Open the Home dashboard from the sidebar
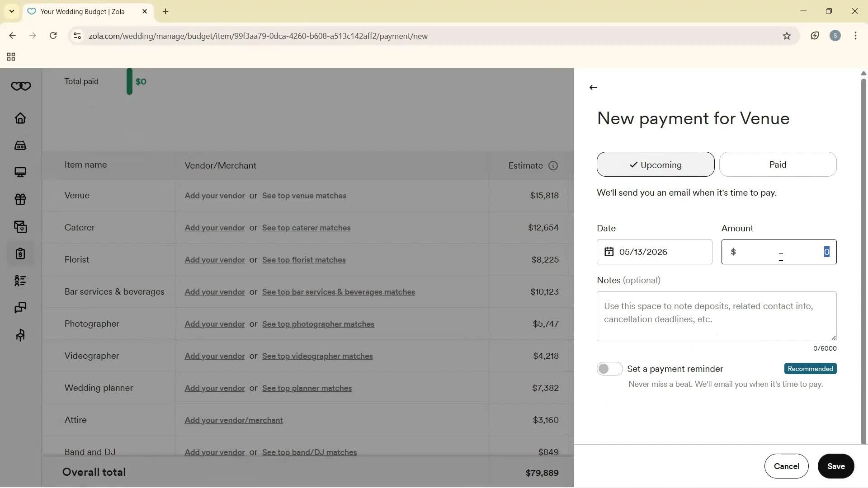Screen dimensions: 868x488 click(20, 118)
